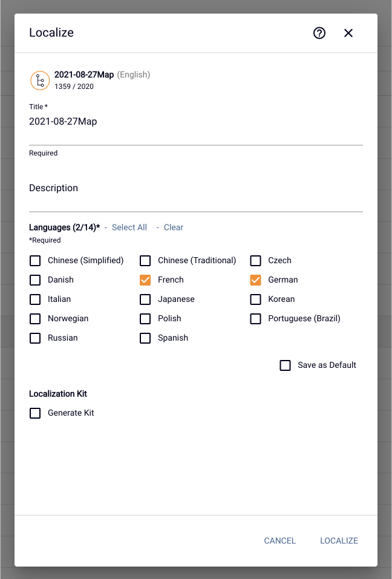Viewport: 392px width, 579px height.
Task: Click the CANCEL button
Action: tap(280, 541)
